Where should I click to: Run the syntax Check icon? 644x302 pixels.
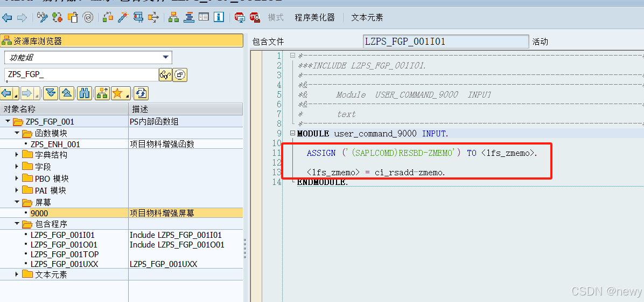coord(108,17)
